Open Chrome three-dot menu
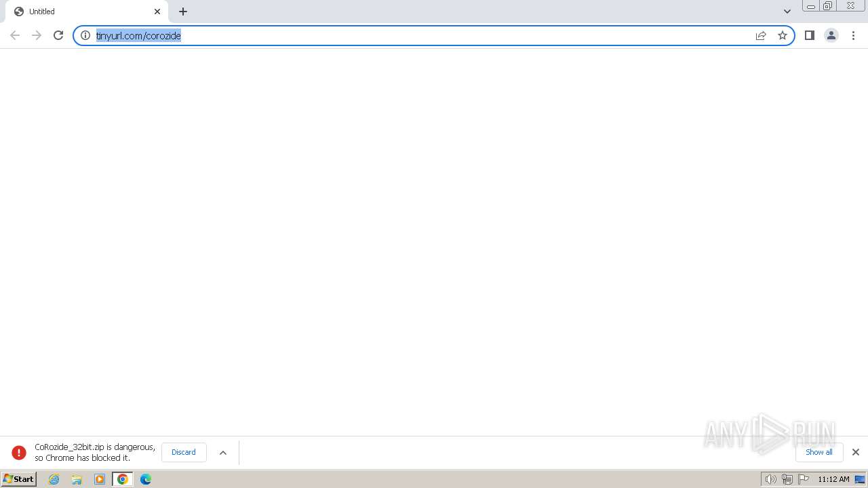Image resolution: width=868 pixels, height=488 pixels. click(853, 35)
